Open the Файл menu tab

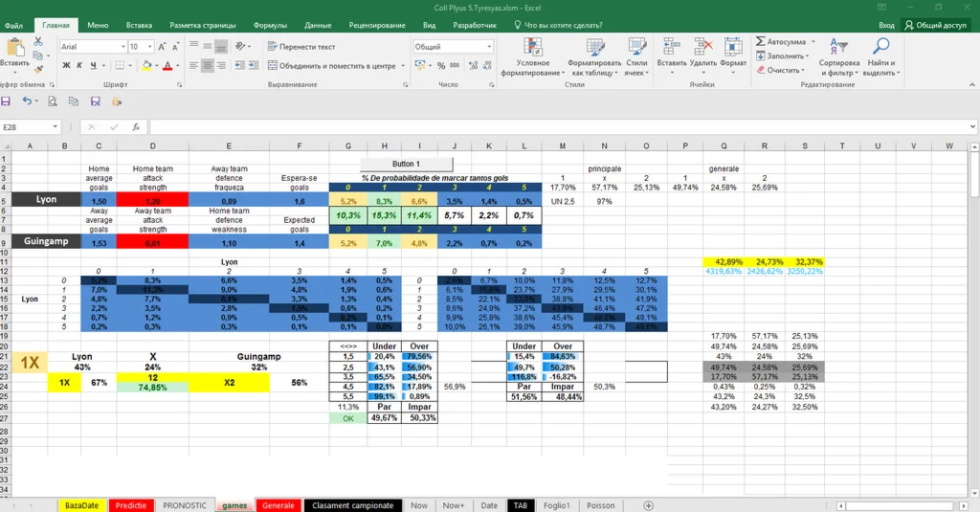coord(13,26)
